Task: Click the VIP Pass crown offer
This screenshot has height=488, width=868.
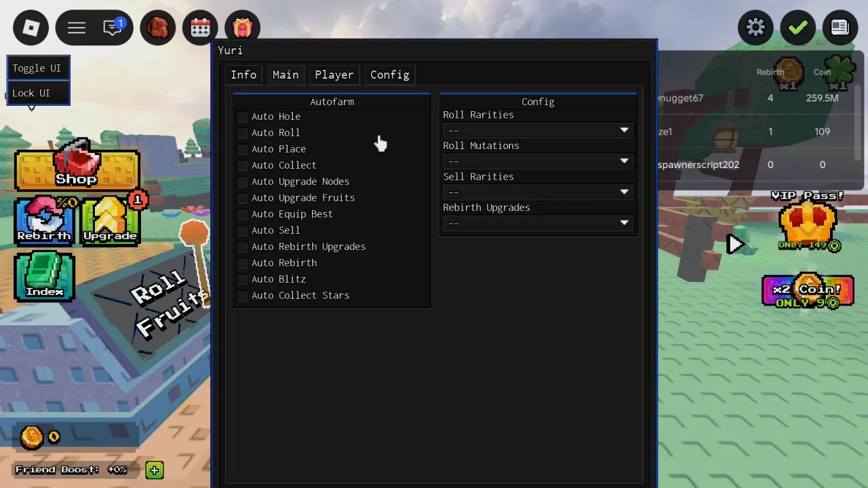Action: [x=807, y=222]
